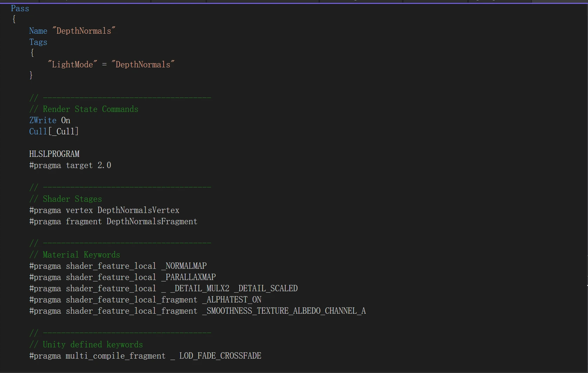Click the Material Keywords comment
The image size is (588, 373).
[81, 255]
